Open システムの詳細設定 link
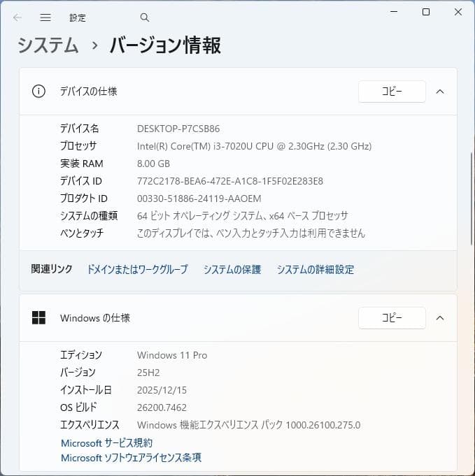Image resolution: width=475 pixels, height=476 pixels. (x=315, y=269)
